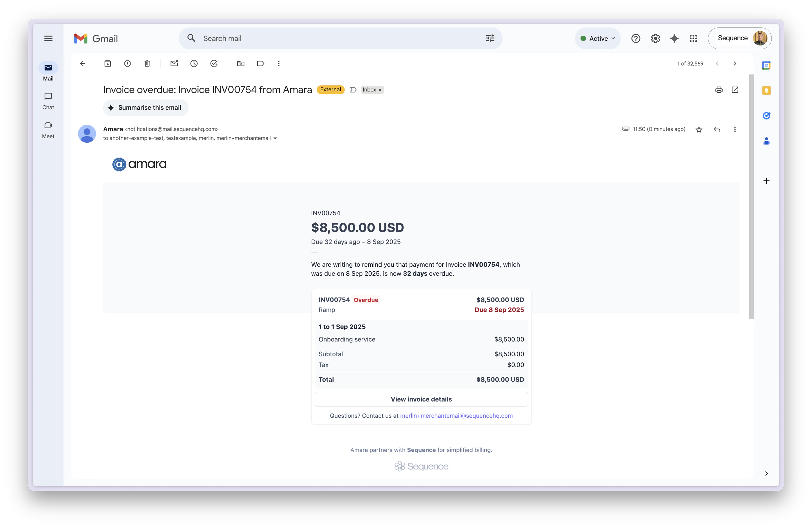
Task: Go to previous email arrow
Action: pyautogui.click(x=717, y=63)
